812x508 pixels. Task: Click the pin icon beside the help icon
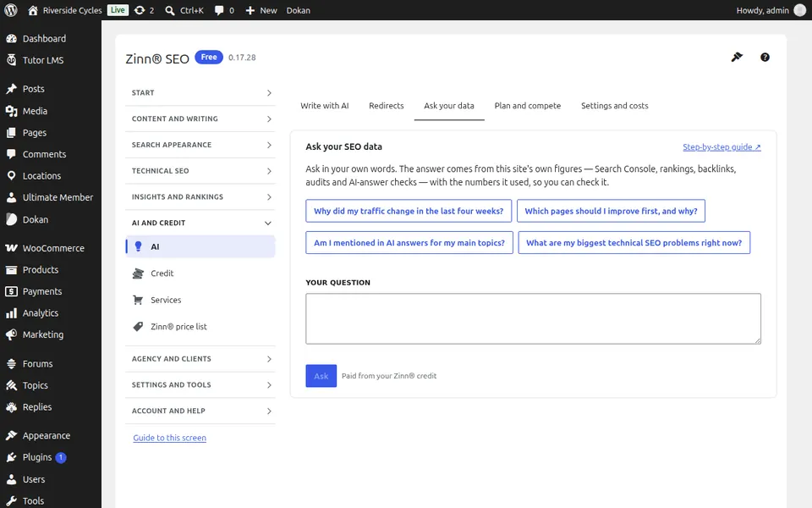pos(737,57)
